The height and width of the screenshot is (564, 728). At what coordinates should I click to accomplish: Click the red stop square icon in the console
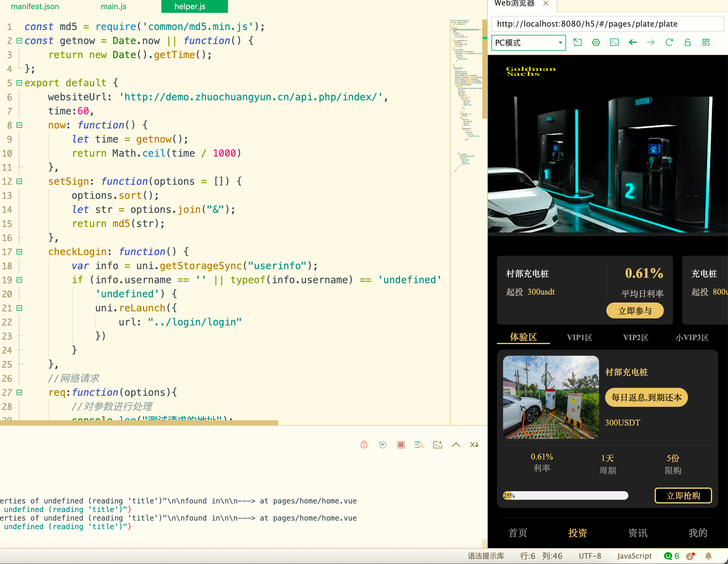(x=401, y=445)
